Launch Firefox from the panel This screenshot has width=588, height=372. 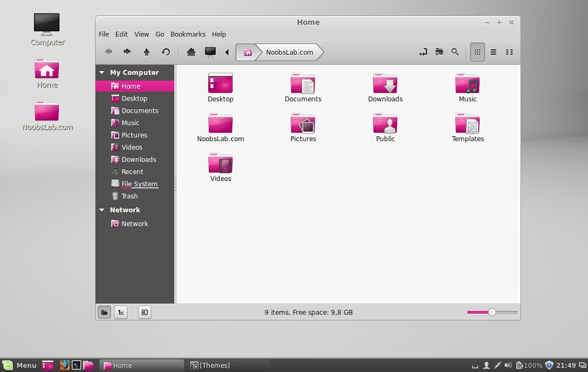65,366
